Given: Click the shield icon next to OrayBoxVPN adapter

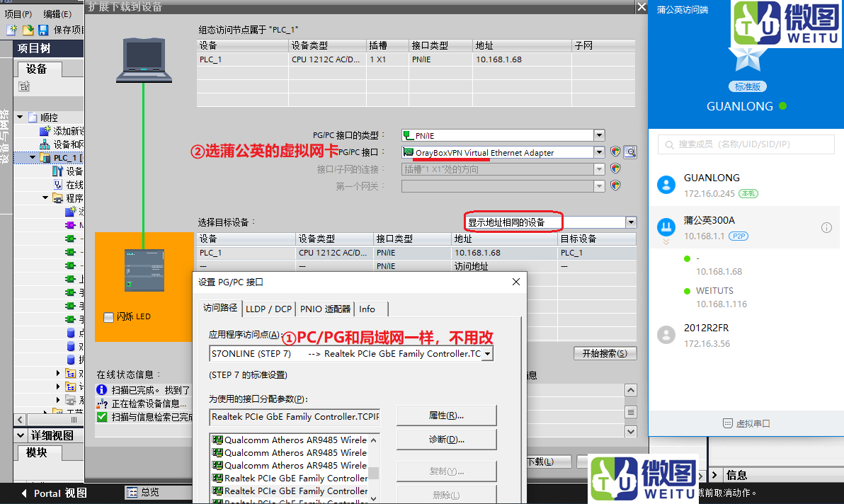Looking at the screenshot, I should pos(615,151).
